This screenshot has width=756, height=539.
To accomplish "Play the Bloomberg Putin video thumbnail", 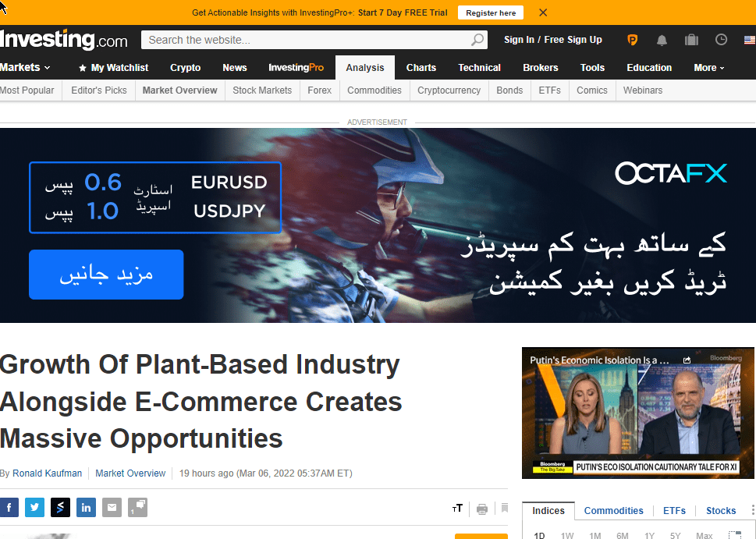I will tap(638, 413).
